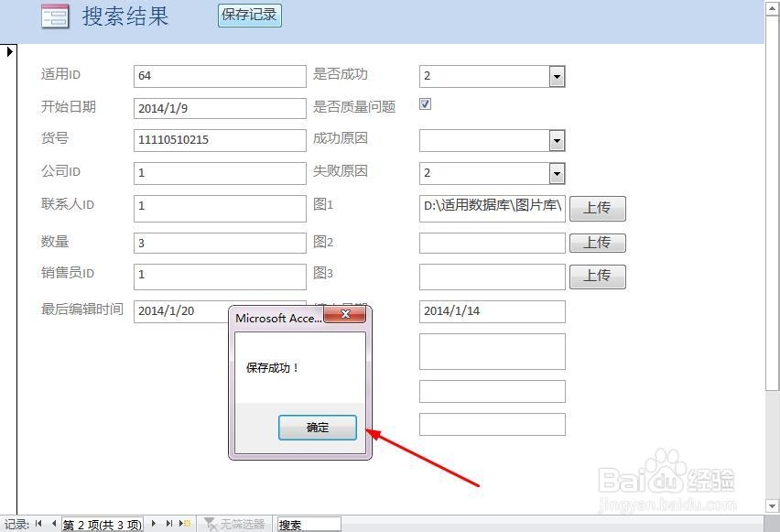The width and height of the screenshot is (780, 532).
Task: Click the form icon beside 搜索结果
Action: click(x=55, y=16)
